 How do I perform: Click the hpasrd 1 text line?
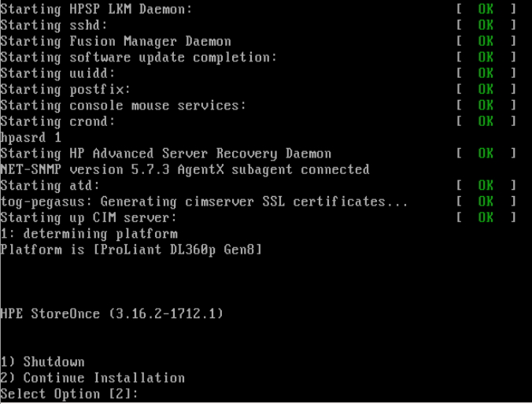(x=31, y=138)
